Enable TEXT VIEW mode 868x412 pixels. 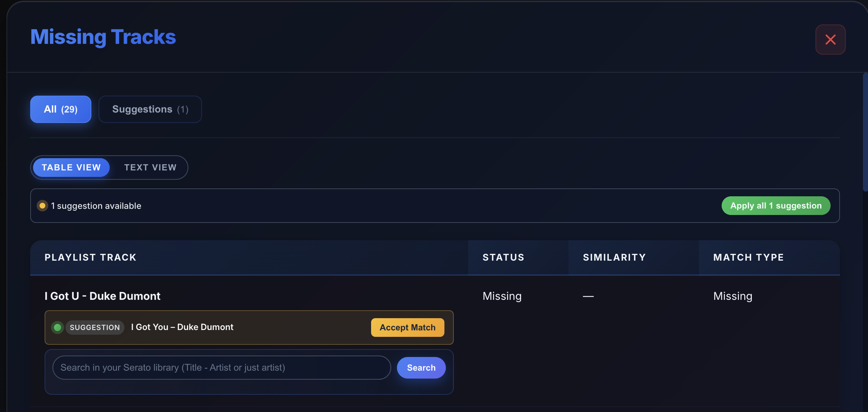[x=150, y=167]
